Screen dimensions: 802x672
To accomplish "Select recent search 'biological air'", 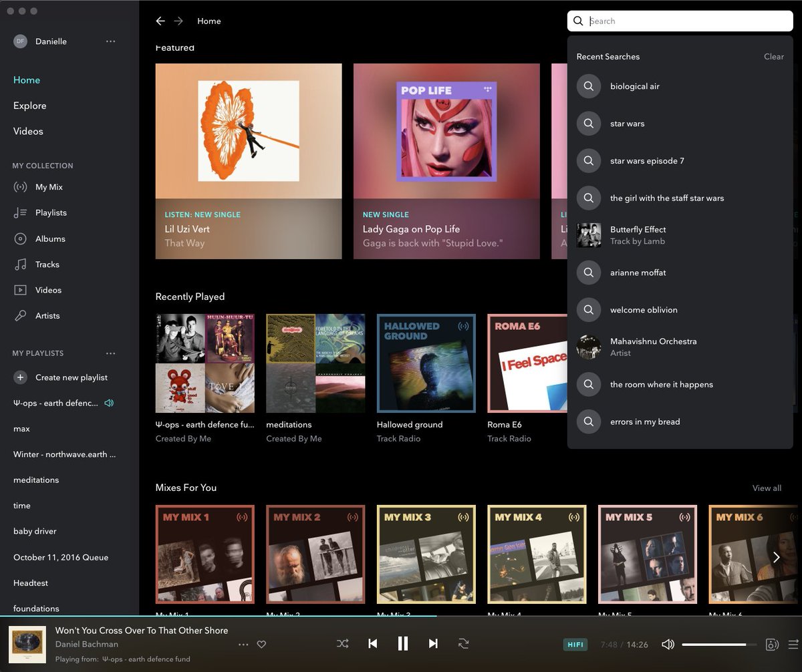I will tap(680, 86).
